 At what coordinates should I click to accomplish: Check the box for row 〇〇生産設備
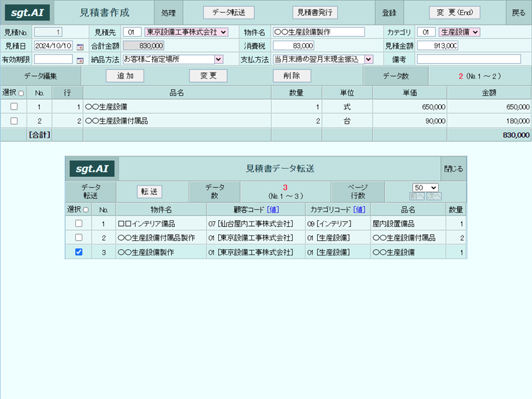(x=14, y=106)
